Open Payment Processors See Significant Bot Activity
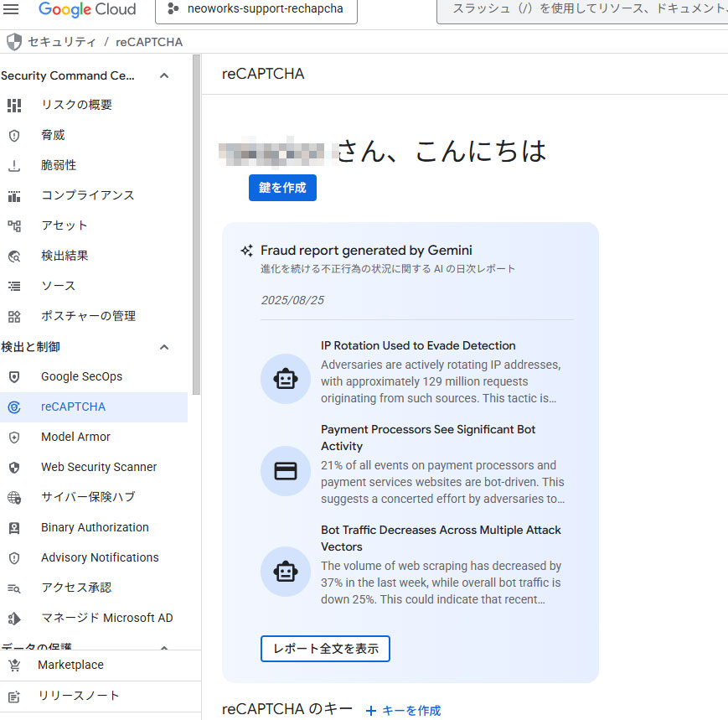 (428, 438)
